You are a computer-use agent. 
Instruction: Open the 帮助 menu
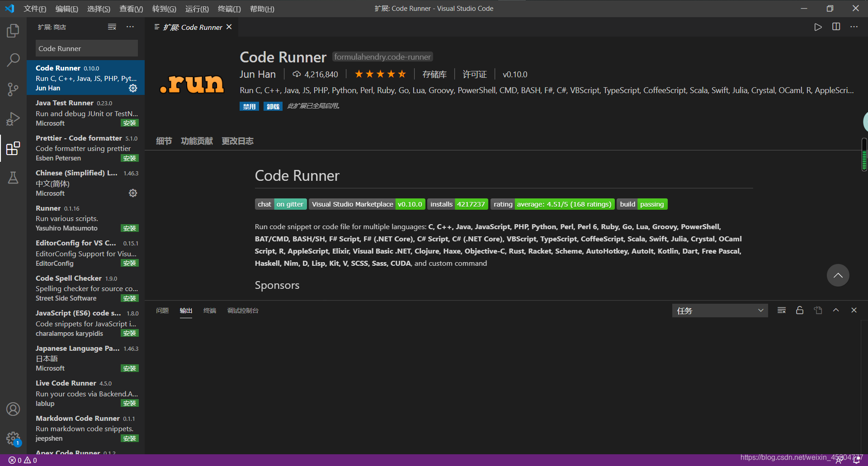click(x=262, y=9)
